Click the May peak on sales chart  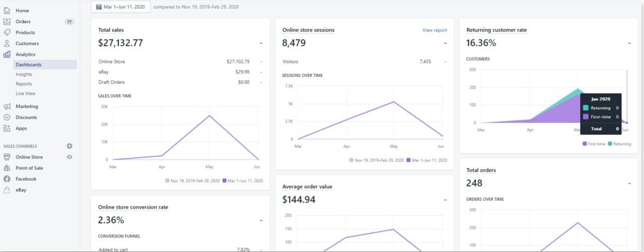[x=209, y=116]
